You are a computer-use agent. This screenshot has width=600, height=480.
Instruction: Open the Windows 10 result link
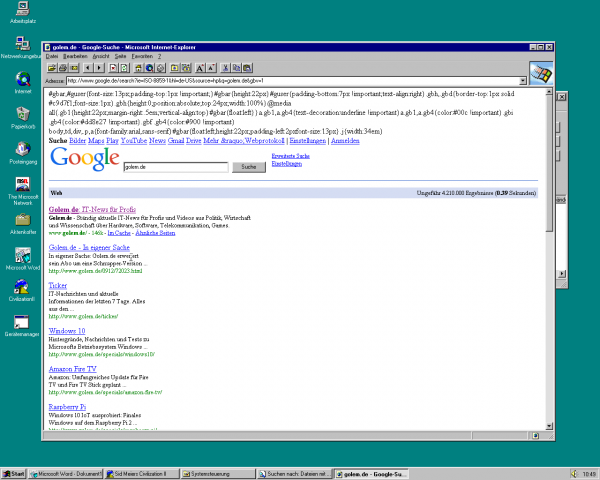click(x=67, y=331)
